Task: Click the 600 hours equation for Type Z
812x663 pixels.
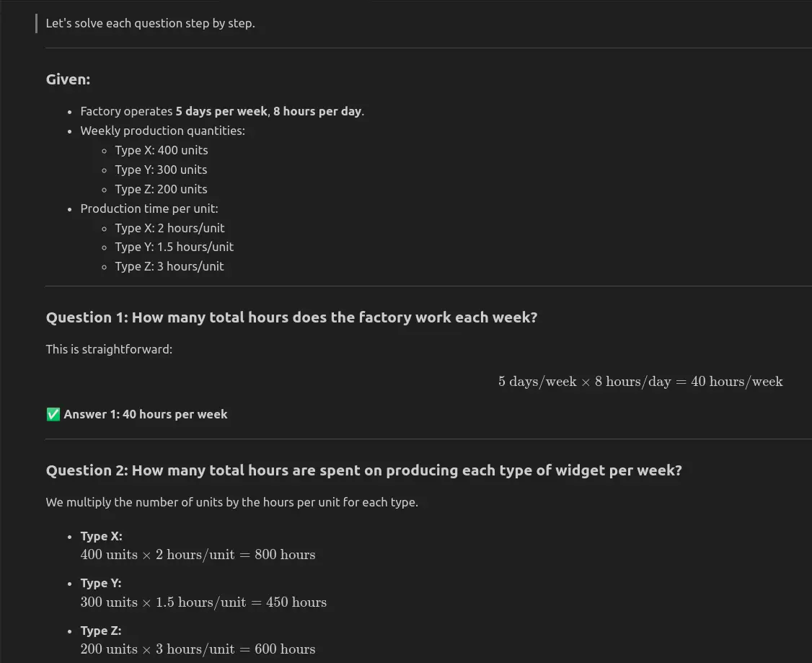Action: click(198, 649)
